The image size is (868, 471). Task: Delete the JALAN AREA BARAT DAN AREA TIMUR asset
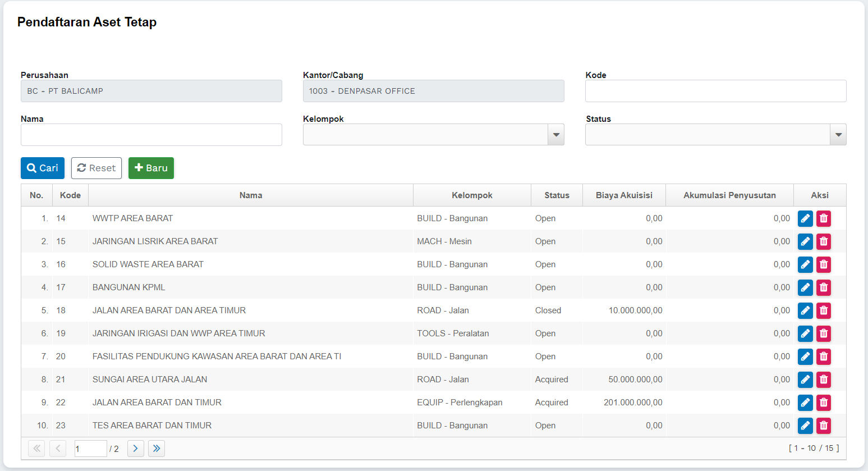823,310
